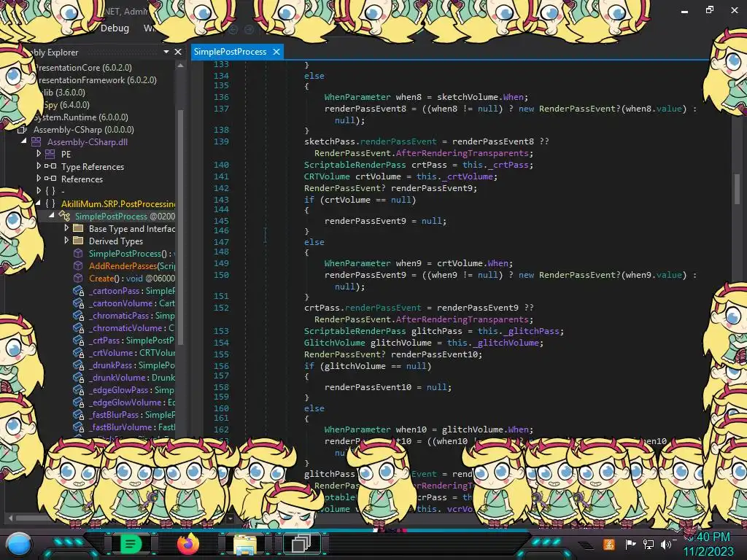The width and height of the screenshot is (747, 560).
Task: Click the tree scroll-up arrow
Action: (181, 66)
